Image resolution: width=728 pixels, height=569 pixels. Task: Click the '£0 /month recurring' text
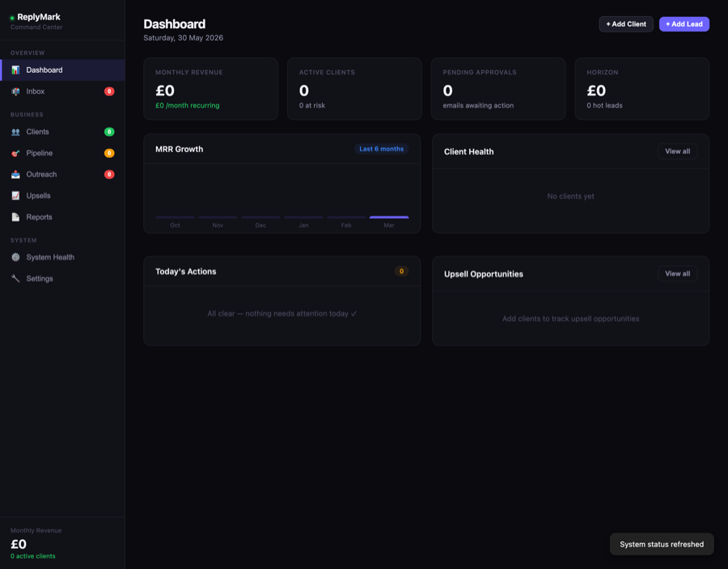coord(188,105)
